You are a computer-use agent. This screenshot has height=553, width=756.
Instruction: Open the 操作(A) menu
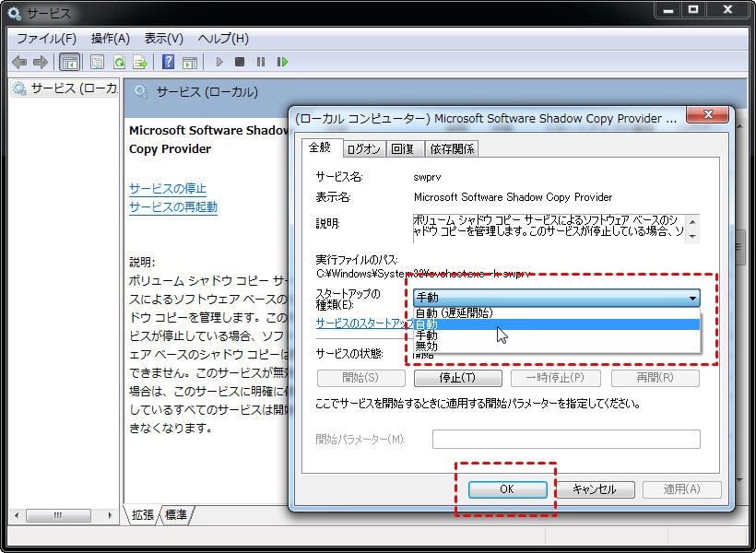[111, 38]
